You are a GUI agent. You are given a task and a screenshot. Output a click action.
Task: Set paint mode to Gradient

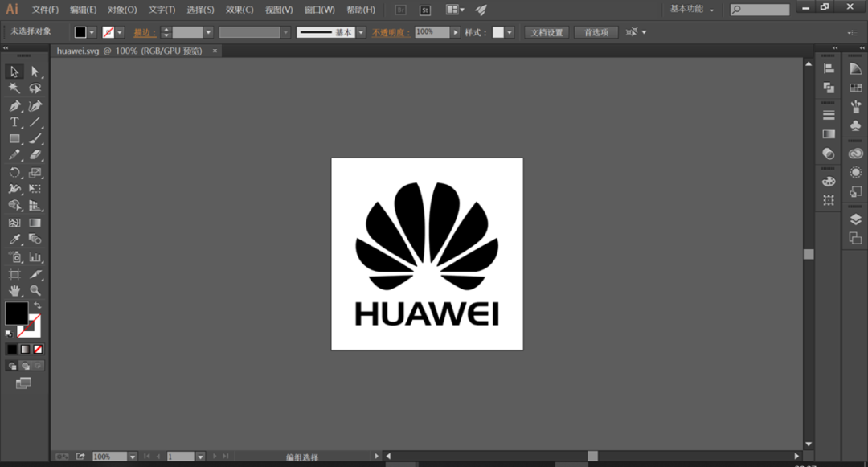25,349
